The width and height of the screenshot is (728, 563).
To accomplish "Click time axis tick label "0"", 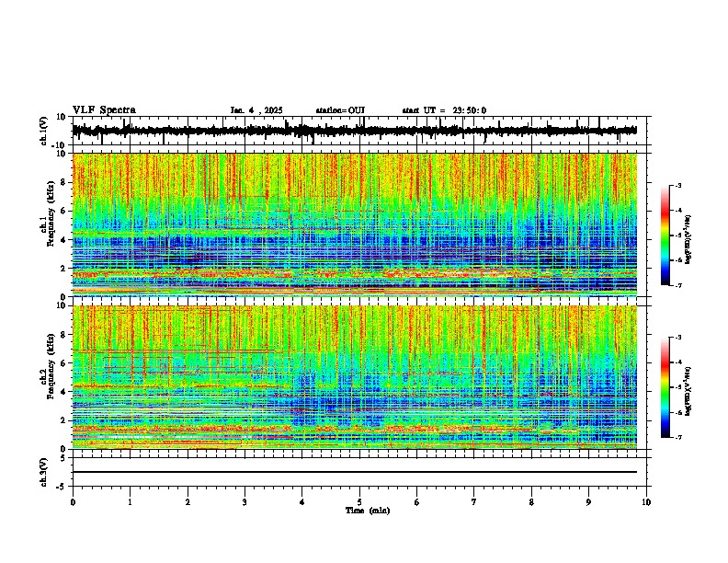I will click(73, 502).
